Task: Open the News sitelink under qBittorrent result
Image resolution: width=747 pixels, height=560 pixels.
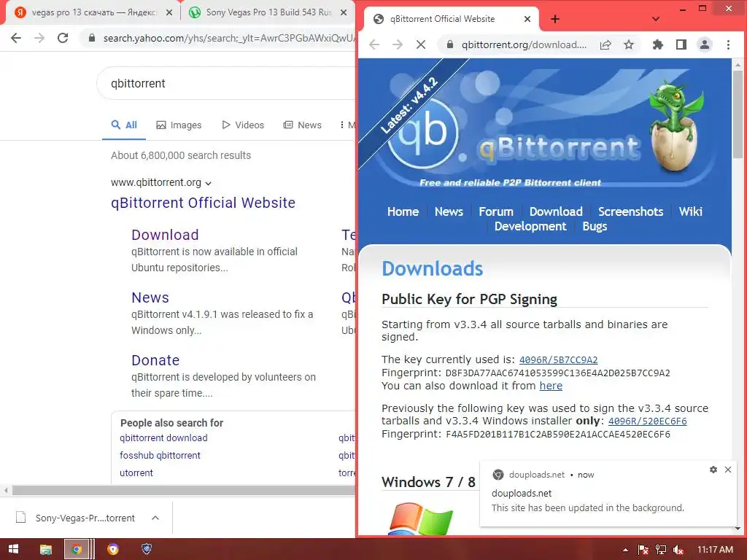Action: click(x=150, y=297)
